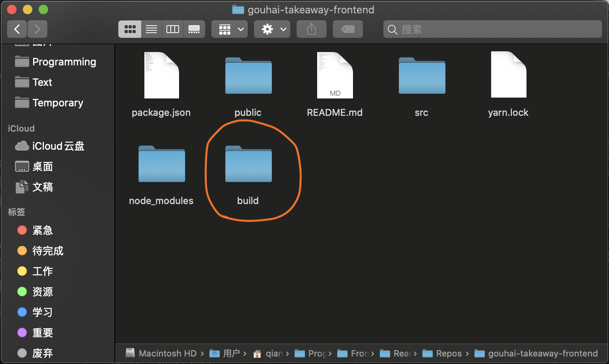This screenshot has height=364, width=609.
Task: Open the action gear dropdown menu
Action: click(272, 29)
